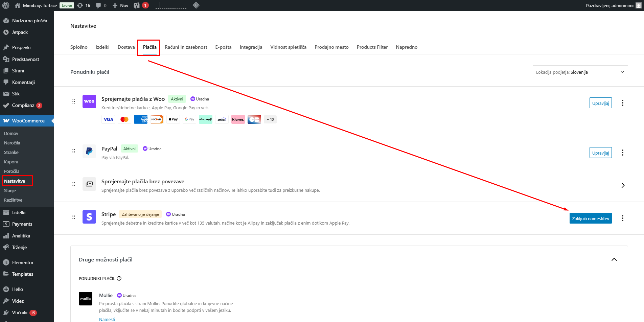The height and width of the screenshot is (322, 644).
Task: Click Zaključi namestitev for Stripe
Action: (x=591, y=218)
